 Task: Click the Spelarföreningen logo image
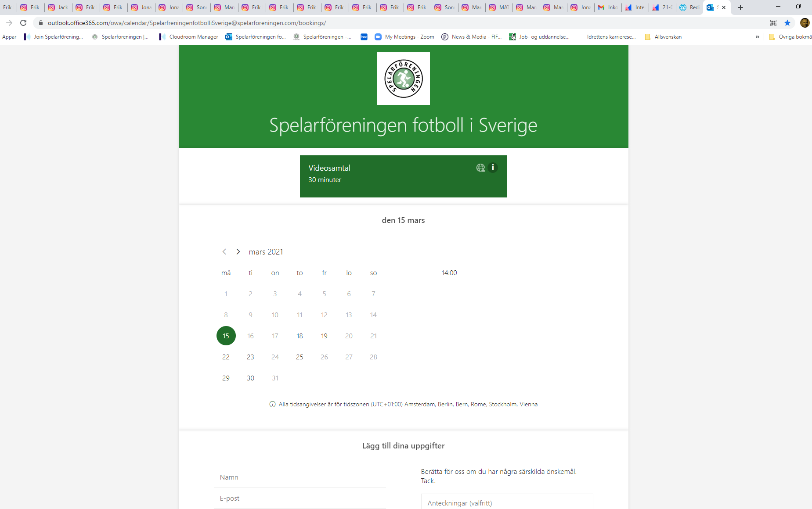pyautogui.click(x=403, y=79)
